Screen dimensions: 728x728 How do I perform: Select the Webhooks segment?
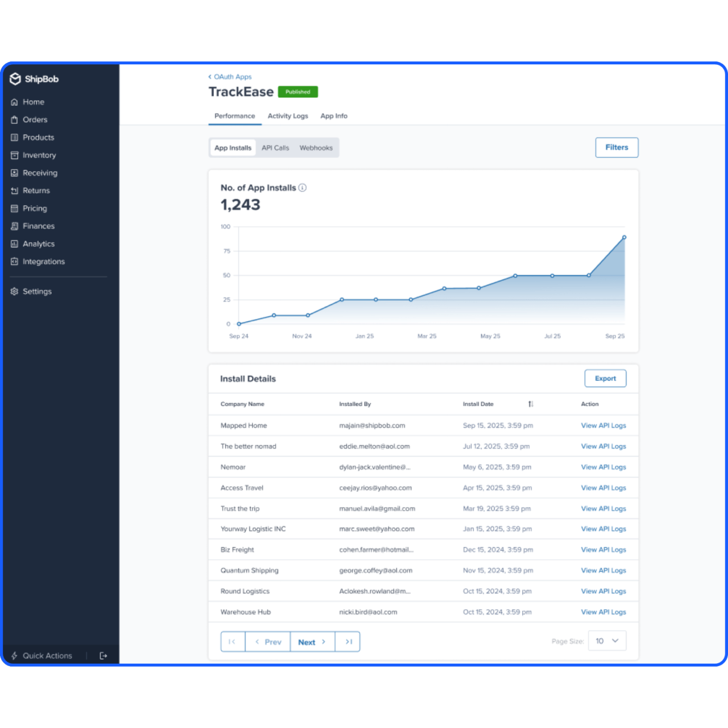(316, 148)
